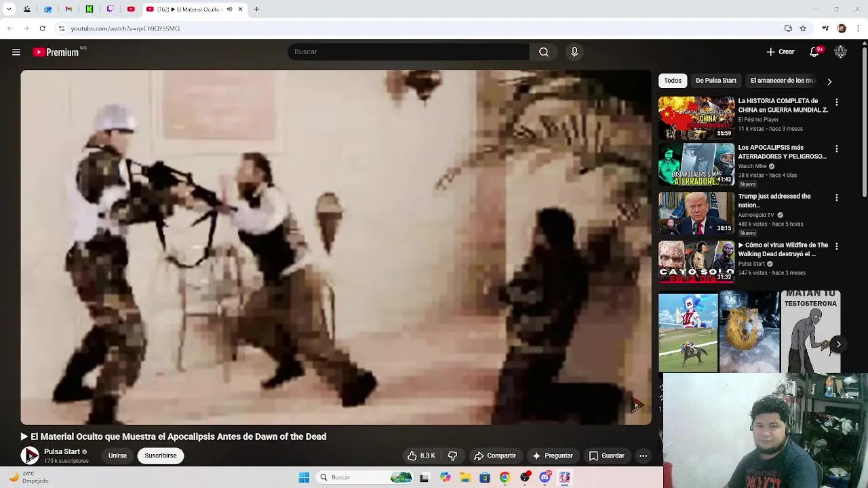Open the YouTube hamburger guide menu
Image resolution: width=868 pixels, height=488 pixels.
click(16, 52)
